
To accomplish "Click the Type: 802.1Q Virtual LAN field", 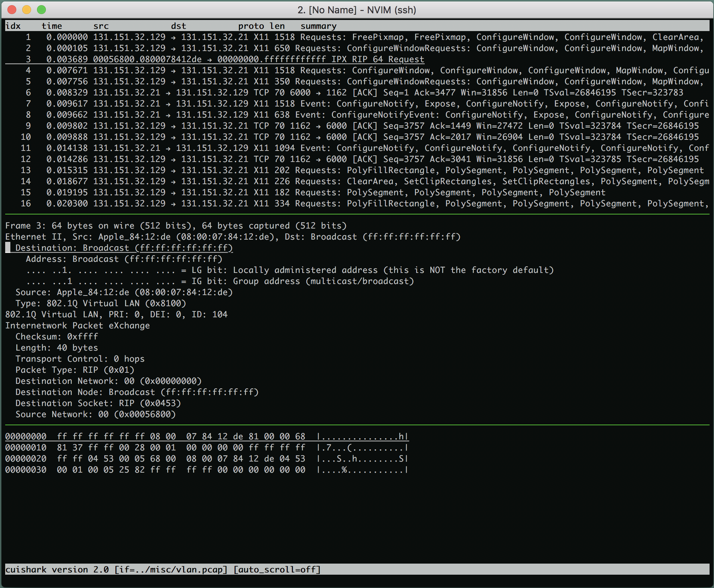I will tap(101, 303).
